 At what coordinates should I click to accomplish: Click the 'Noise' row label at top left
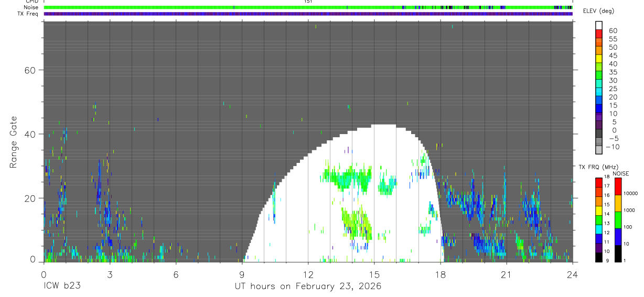coord(31,7)
